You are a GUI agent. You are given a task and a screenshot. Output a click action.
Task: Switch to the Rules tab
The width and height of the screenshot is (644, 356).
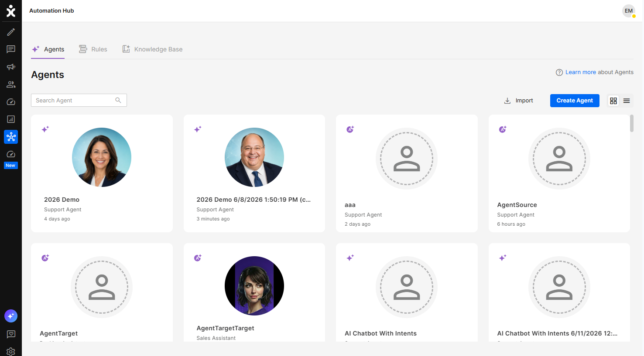[x=93, y=49]
